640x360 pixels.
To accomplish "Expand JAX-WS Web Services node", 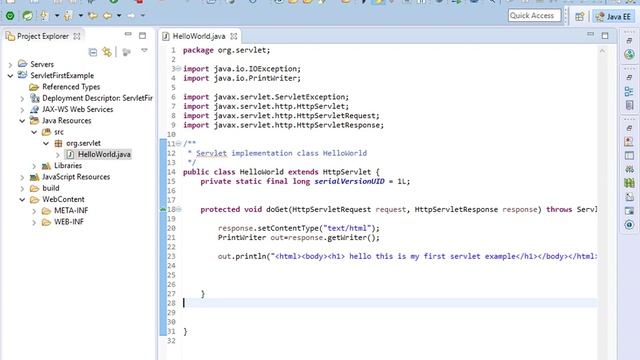I will point(22,110).
